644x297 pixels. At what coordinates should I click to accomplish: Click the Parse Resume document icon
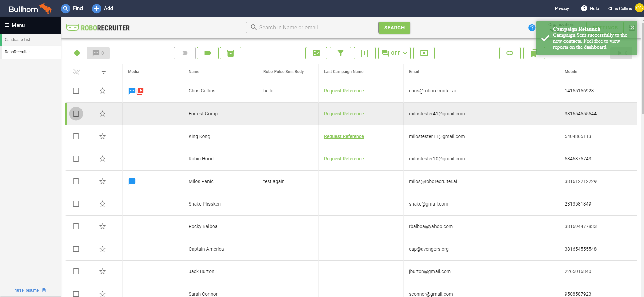(x=44, y=290)
